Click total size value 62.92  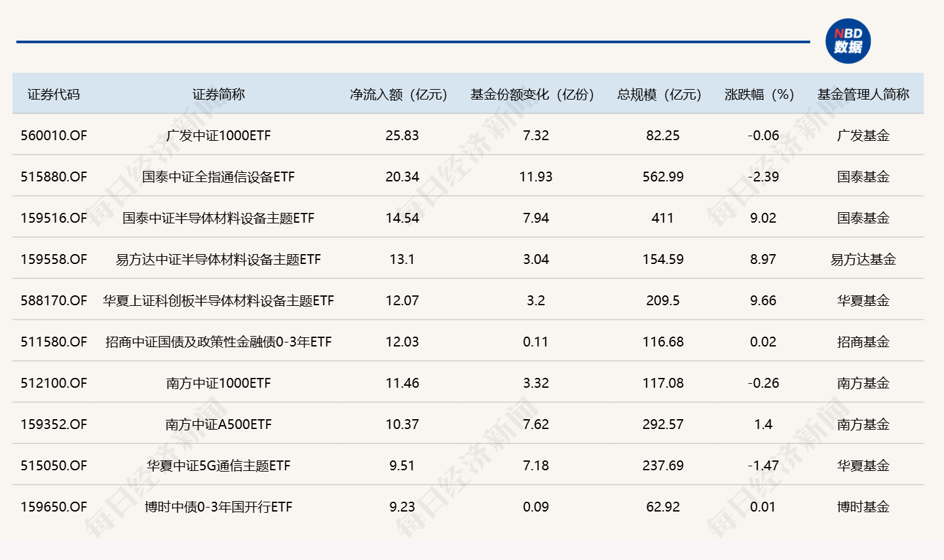coord(663,507)
